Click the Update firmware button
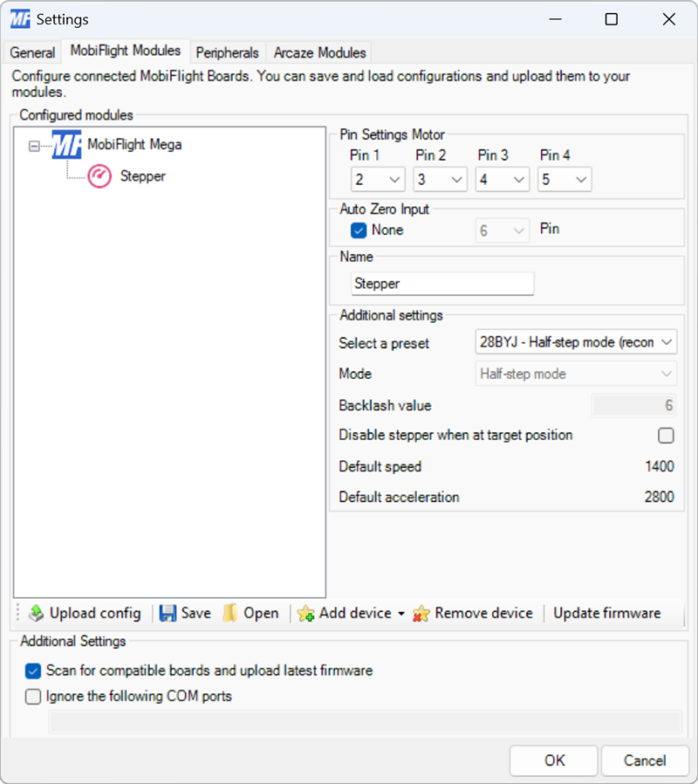 click(x=606, y=613)
